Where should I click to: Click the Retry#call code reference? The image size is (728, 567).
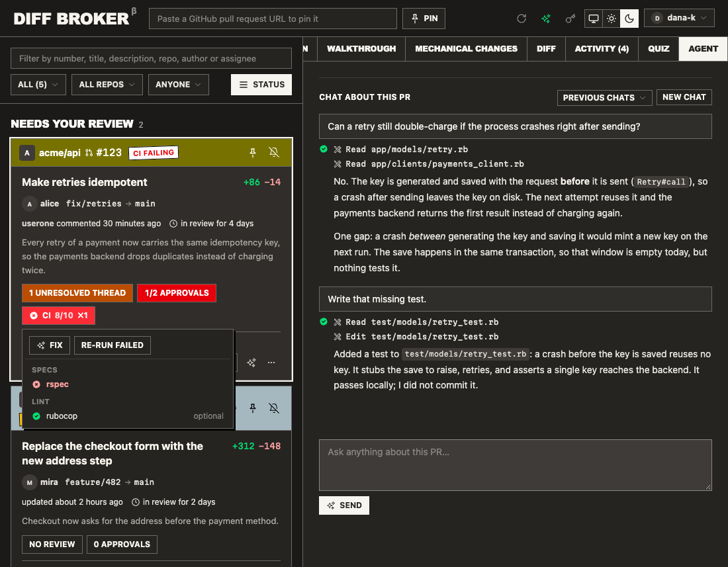(x=660, y=182)
